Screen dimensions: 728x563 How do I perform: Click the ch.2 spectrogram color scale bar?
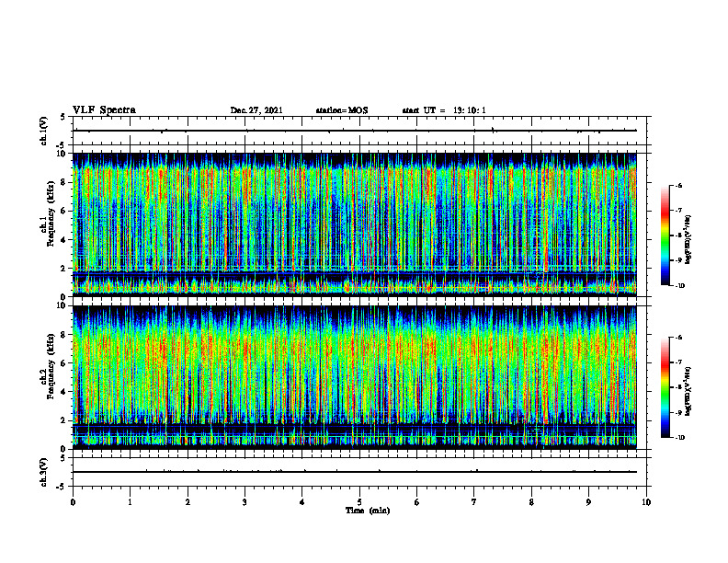click(665, 387)
